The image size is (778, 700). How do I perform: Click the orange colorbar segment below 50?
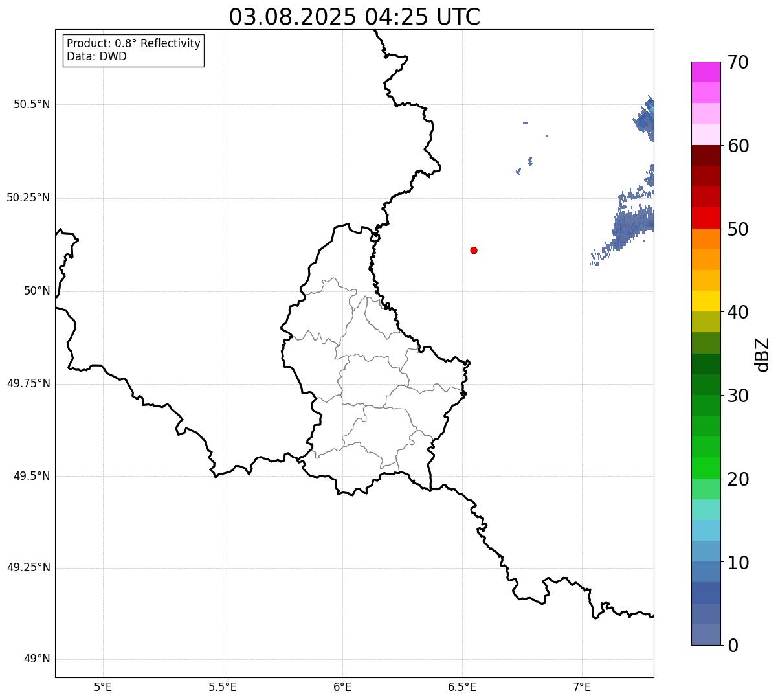click(706, 239)
